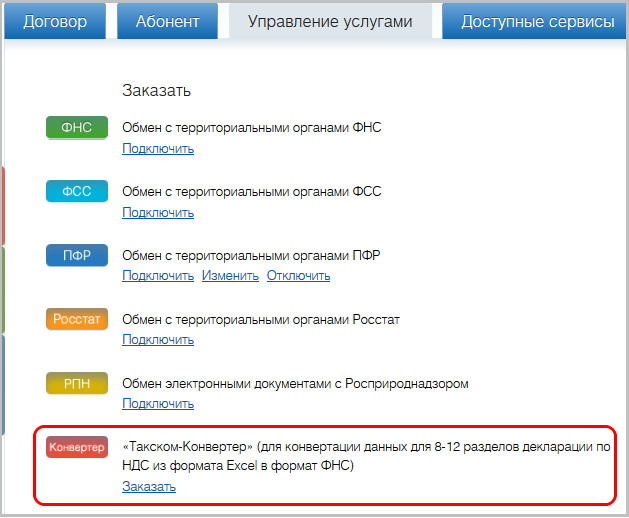Click Отключить link for ПФР

click(x=298, y=276)
